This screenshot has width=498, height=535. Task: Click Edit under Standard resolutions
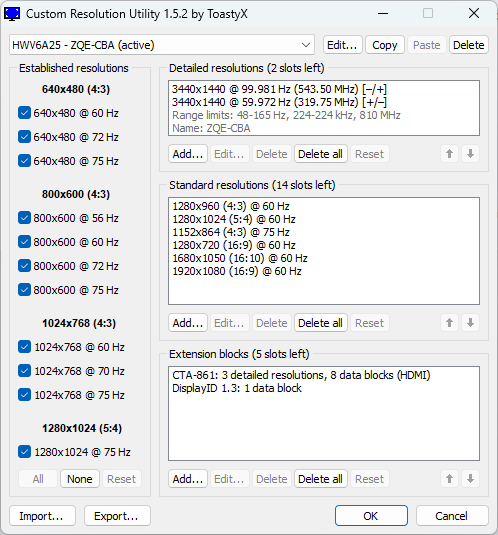(229, 323)
